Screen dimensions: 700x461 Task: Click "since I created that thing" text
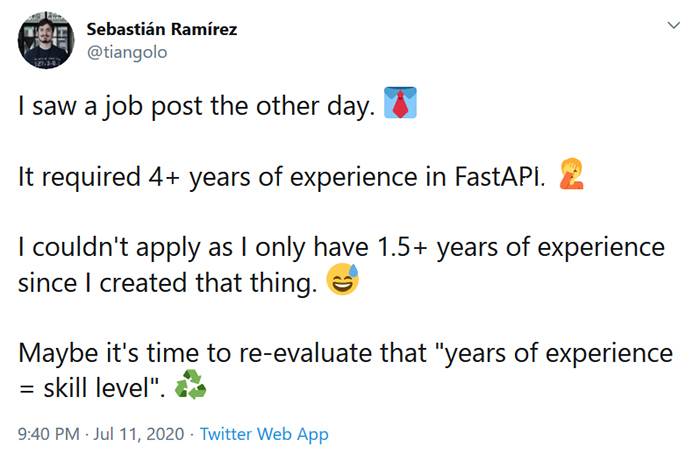click(166, 284)
